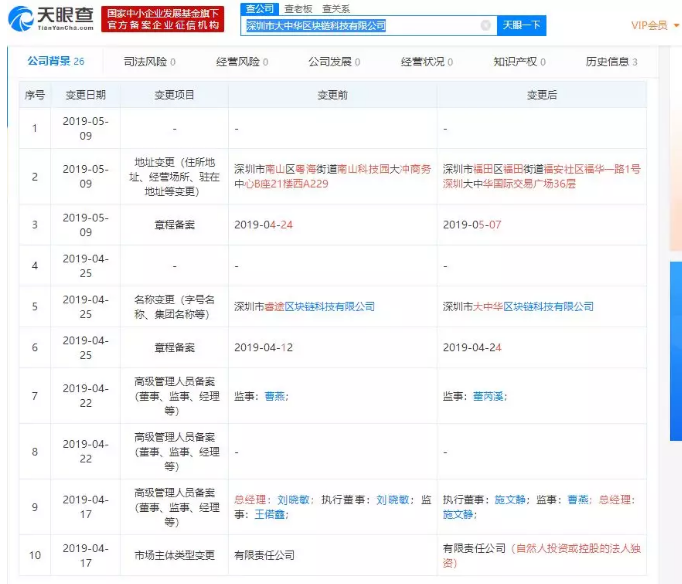Open 刘晓敏 link after 总经理 in row 9

point(293,500)
